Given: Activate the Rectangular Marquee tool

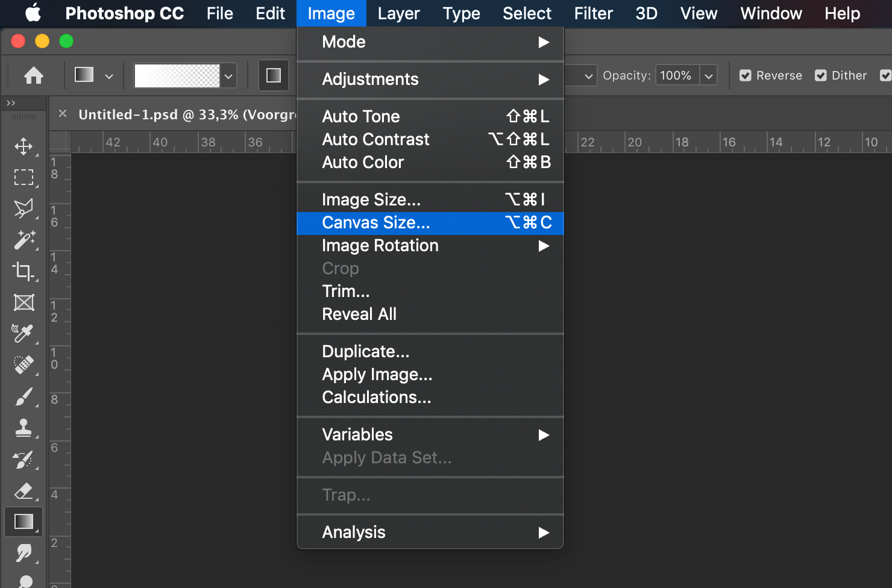Looking at the screenshot, I should click(24, 177).
